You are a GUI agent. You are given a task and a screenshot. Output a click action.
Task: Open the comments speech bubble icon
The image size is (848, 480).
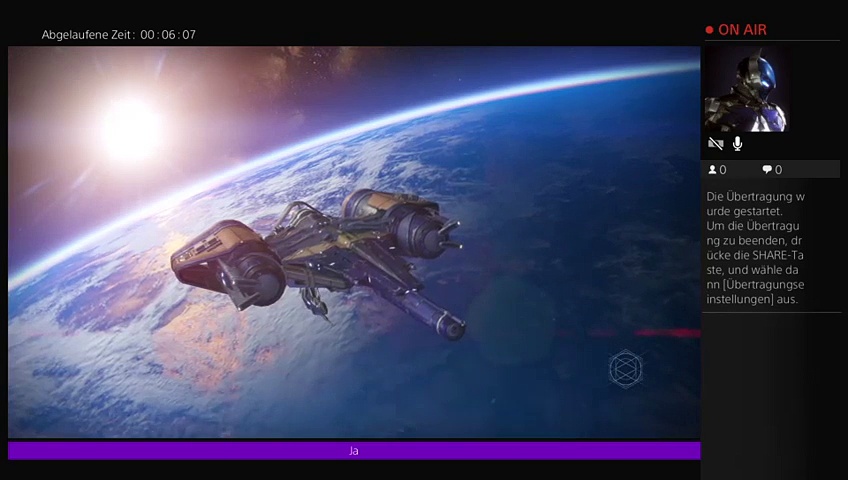coord(767,170)
